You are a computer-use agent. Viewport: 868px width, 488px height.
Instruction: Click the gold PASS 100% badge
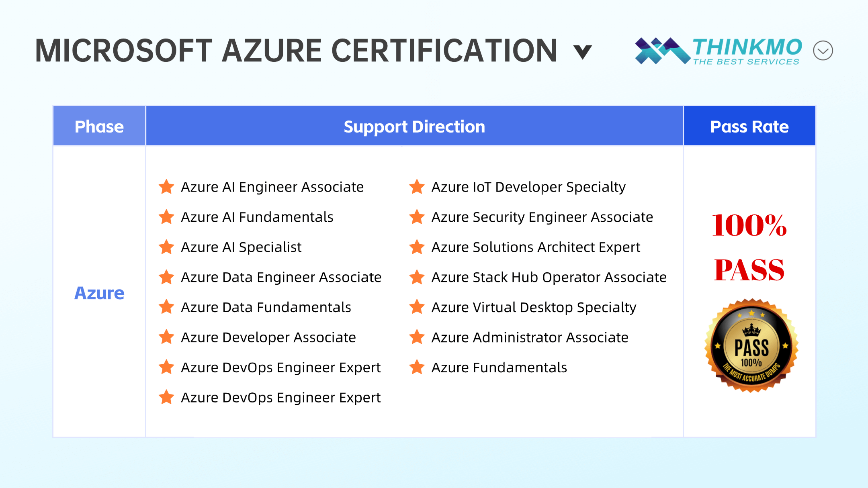[751, 345]
